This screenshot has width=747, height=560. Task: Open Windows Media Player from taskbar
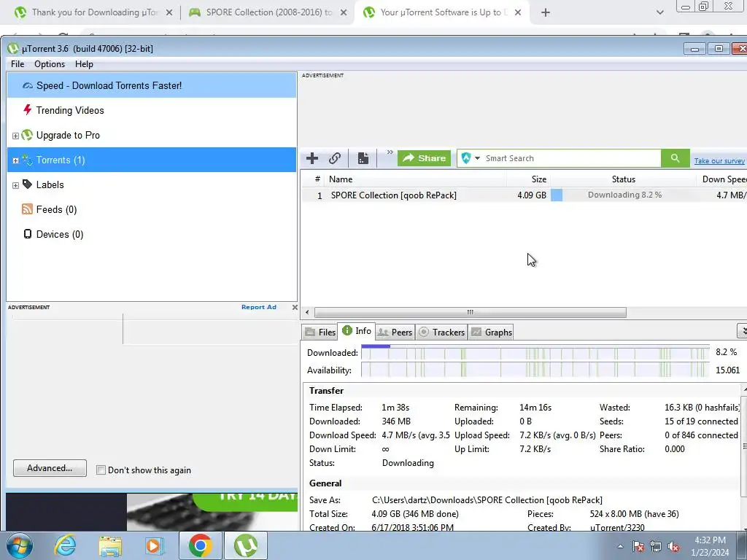(154, 545)
